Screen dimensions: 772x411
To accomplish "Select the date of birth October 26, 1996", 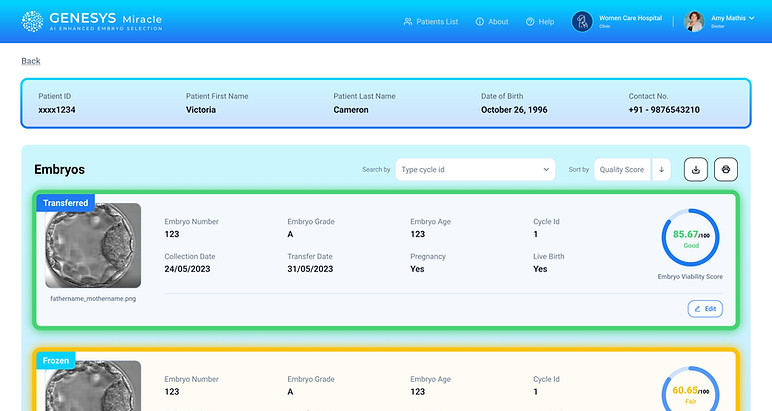I will coord(514,110).
